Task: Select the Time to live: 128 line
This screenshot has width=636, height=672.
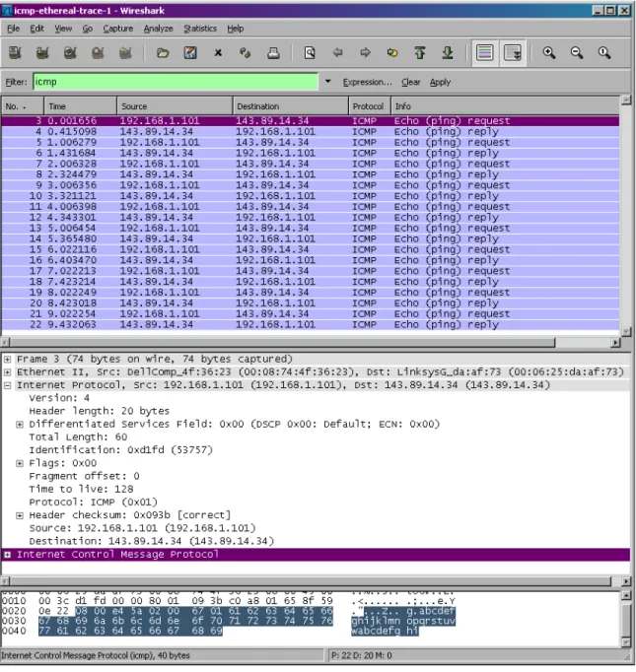Action: (81, 489)
